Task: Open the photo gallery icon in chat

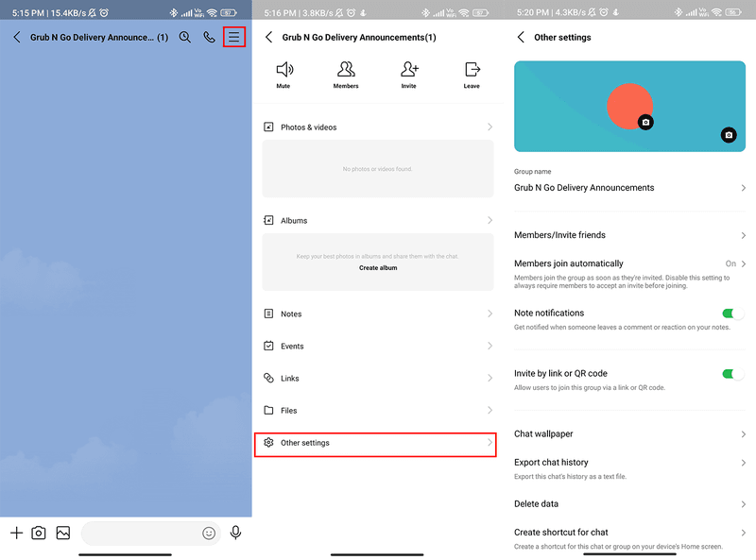Action: coord(62,533)
